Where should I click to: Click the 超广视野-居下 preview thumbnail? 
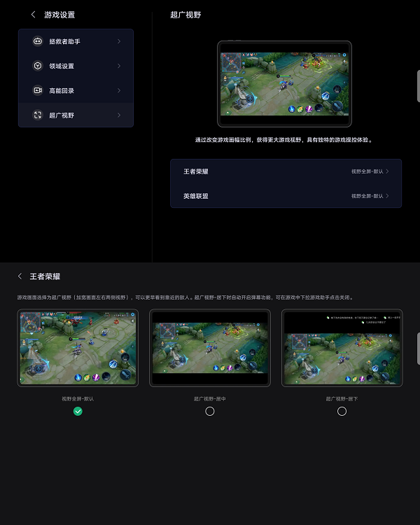[342, 348]
